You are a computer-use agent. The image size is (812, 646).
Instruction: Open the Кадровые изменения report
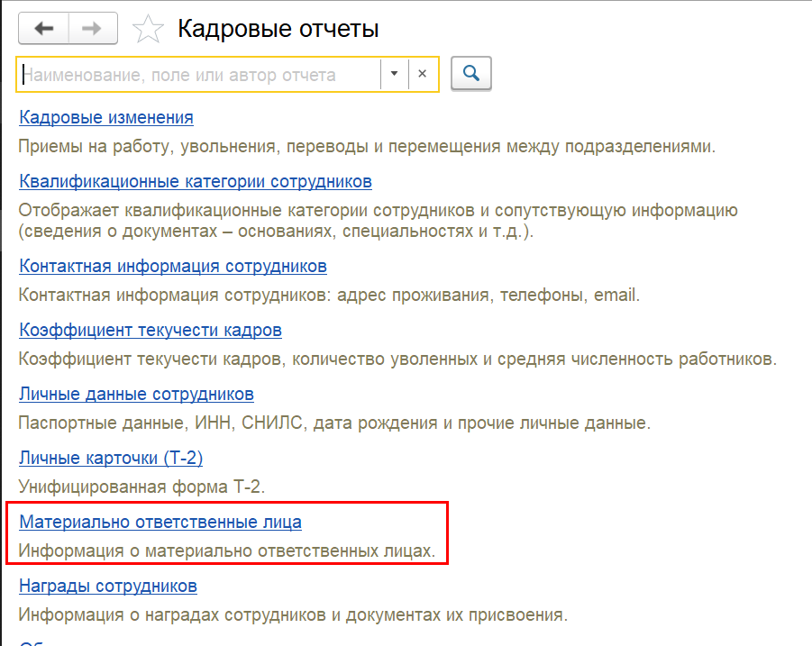(106, 117)
